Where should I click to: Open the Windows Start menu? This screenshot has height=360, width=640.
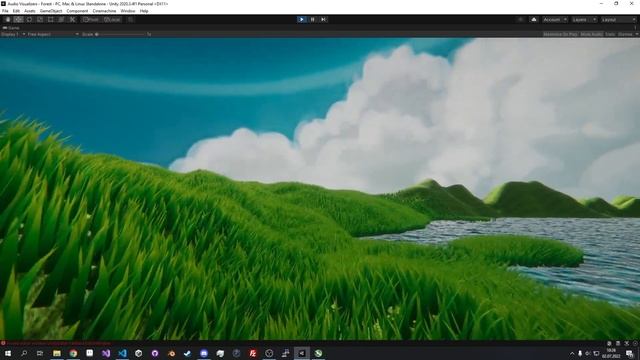8,353
